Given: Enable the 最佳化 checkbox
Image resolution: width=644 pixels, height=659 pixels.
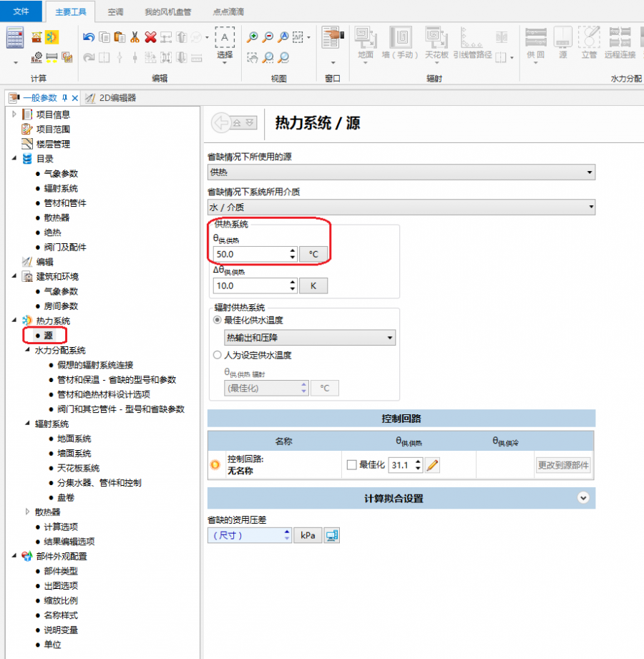Looking at the screenshot, I should pos(351,465).
